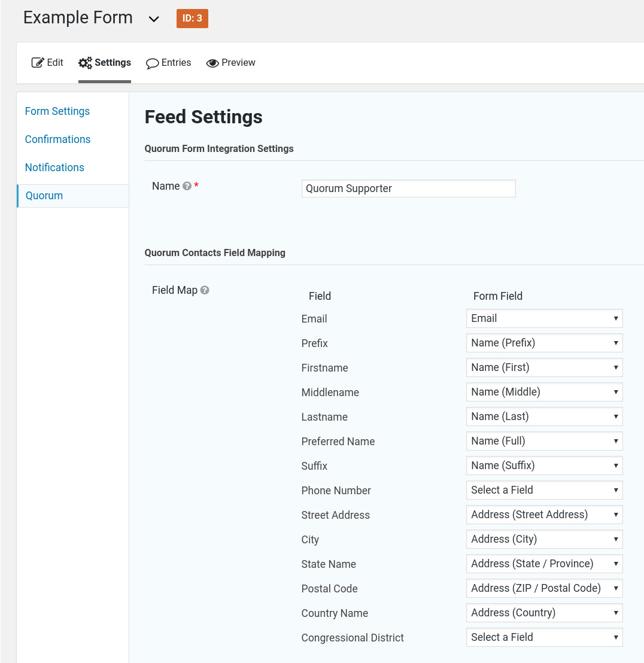Click the City field label

(x=311, y=540)
